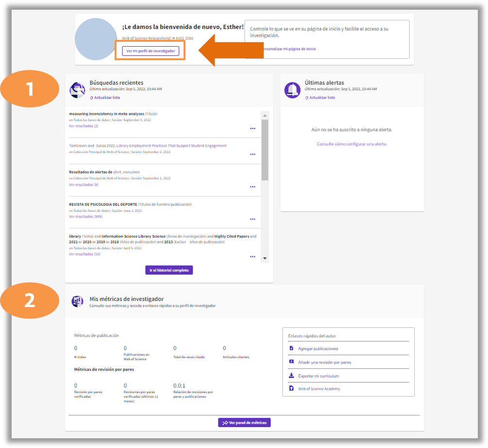Click the 'Búsquedas recientes' heading
The height and width of the screenshot is (448, 488).
(117, 83)
